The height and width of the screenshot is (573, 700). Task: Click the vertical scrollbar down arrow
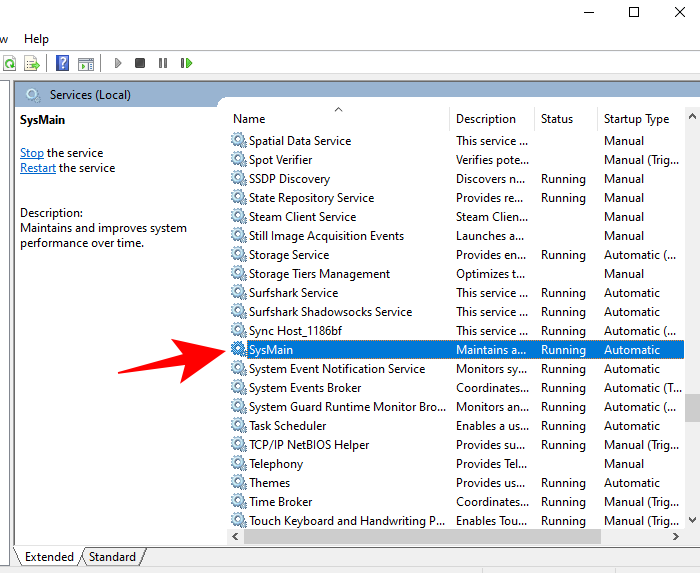(692, 520)
